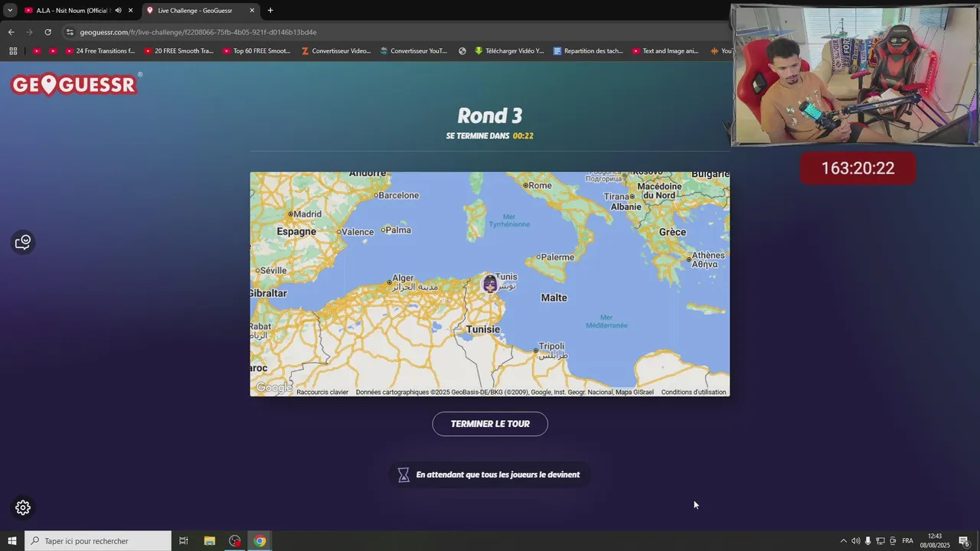The image size is (980, 551).
Task: Expand the hidden system tray icons arrow
Action: click(844, 541)
